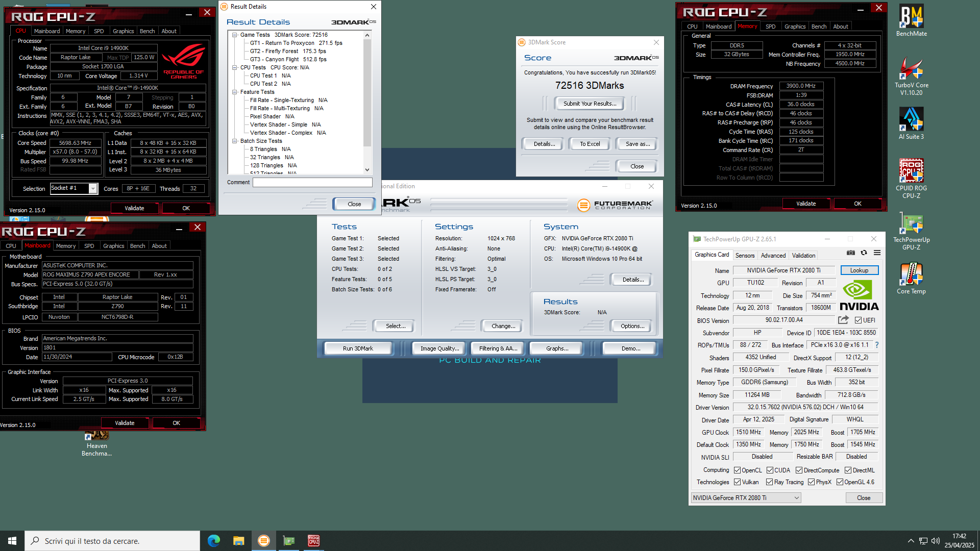This screenshot has height=551, width=980.
Task: Open TurboV Core V1.10.20 desktop icon
Action: pyautogui.click(x=911, y=76)
